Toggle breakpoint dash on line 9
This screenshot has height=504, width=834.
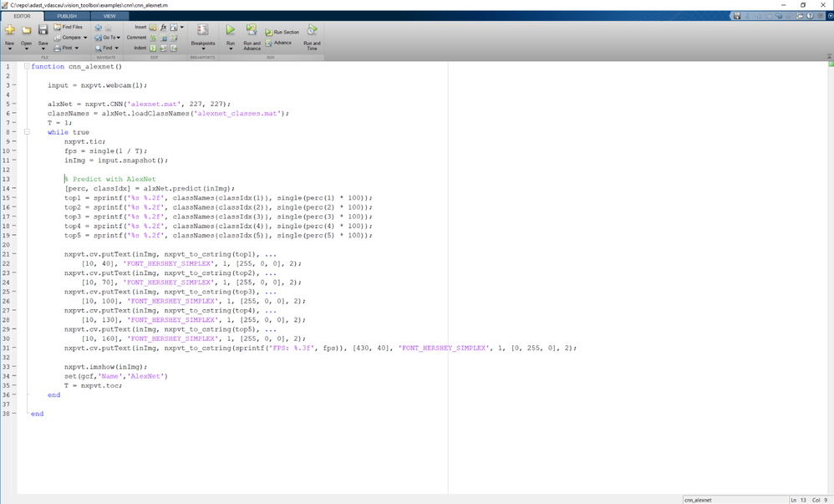(14, 141)
